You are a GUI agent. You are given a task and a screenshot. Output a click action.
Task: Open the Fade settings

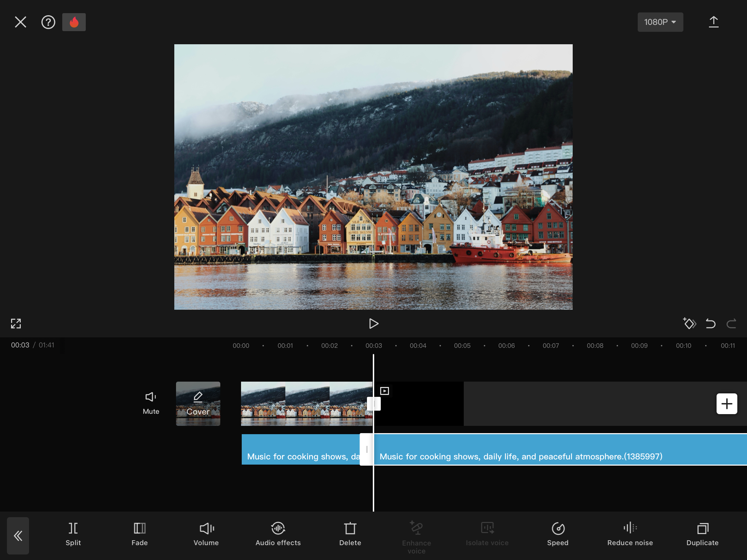coord(139,534)
